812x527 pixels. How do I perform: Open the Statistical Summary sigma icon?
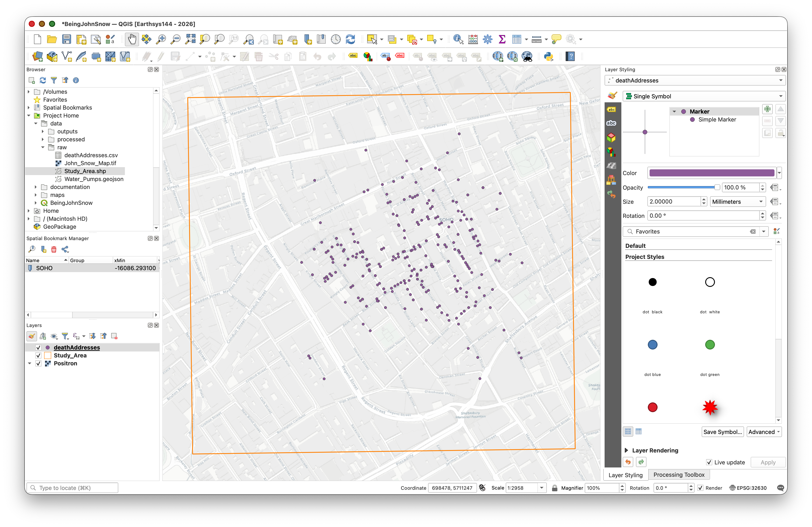(502, 39)
